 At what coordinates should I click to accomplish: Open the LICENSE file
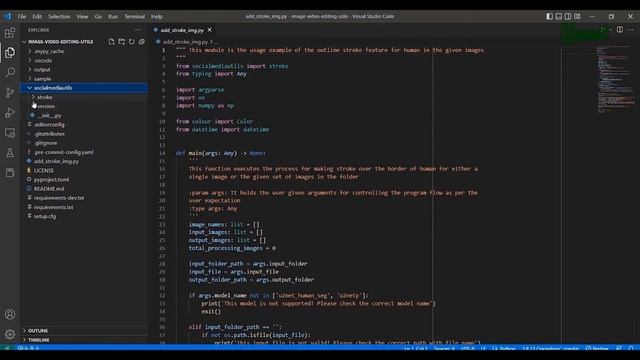point(84,170)
